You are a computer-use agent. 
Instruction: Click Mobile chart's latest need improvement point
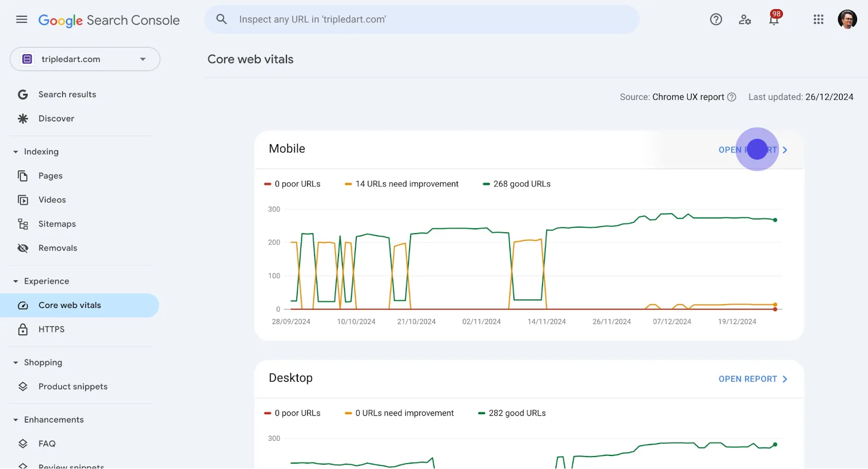[x=775, y=305]
